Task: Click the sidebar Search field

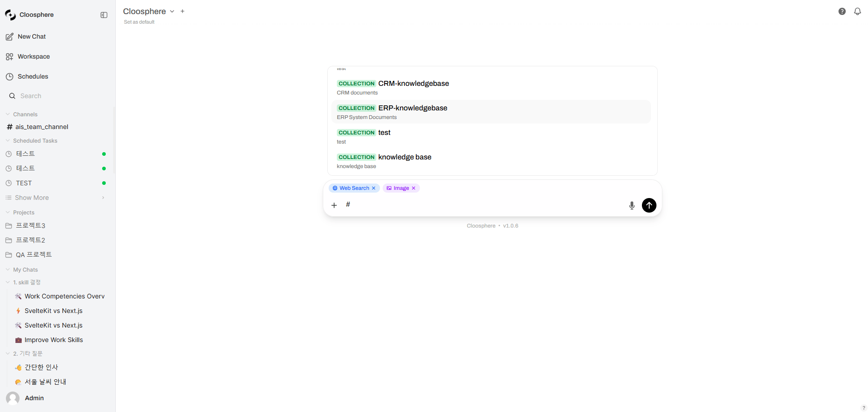Action: (57, 96)
